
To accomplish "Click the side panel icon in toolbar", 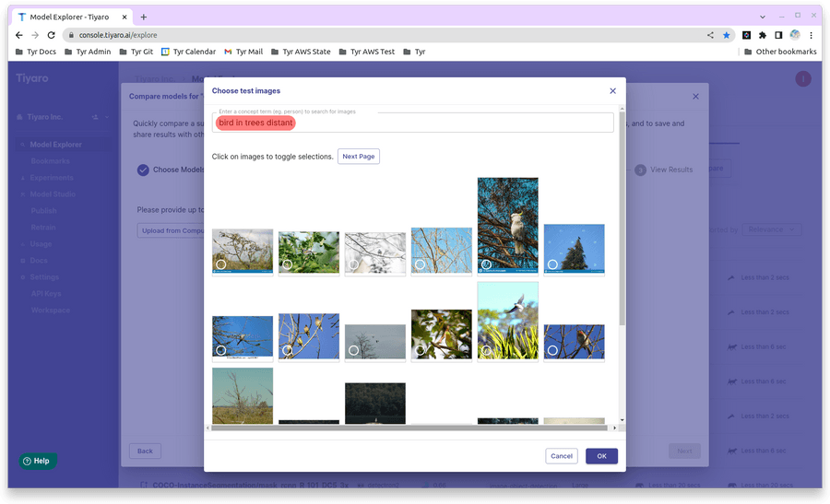I will (778, 35).
